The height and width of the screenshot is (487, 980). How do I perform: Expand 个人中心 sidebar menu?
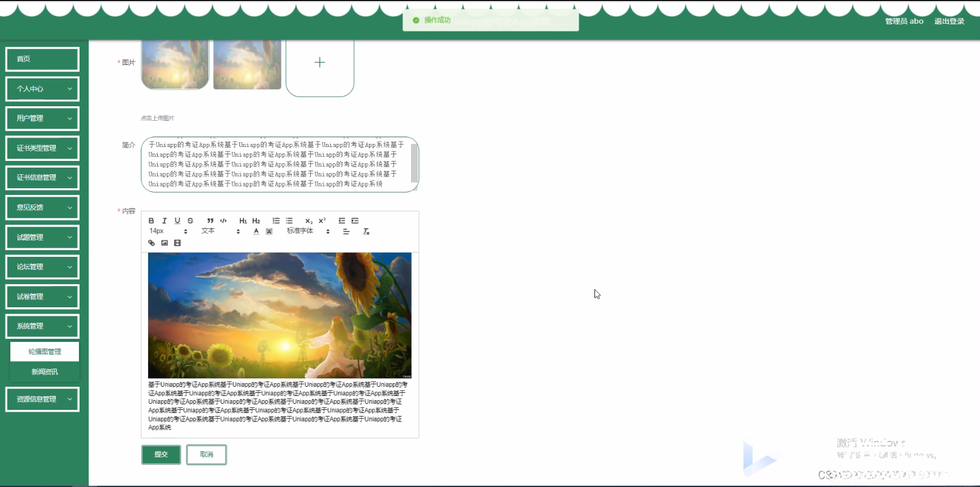[43, 89]
